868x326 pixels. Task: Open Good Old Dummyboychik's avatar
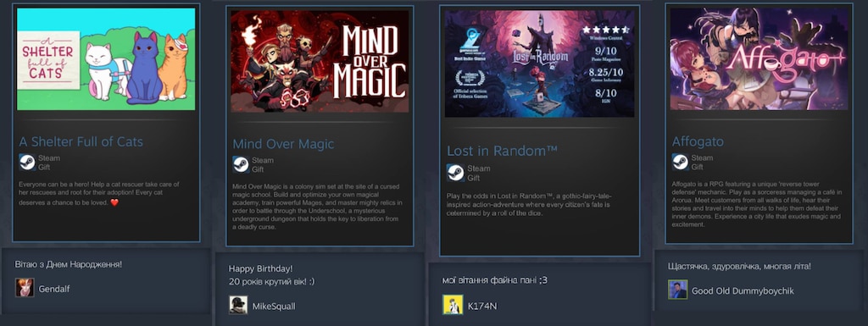[x=677, y=290]
